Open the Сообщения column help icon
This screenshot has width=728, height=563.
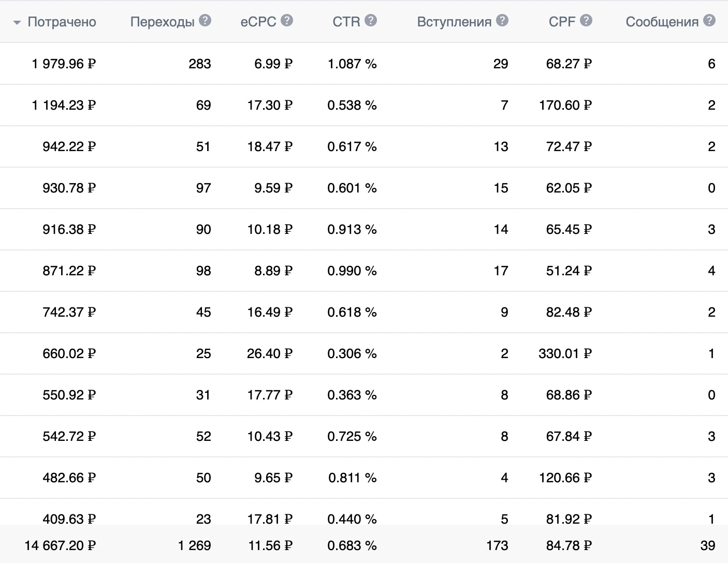[x=709, y=21]
